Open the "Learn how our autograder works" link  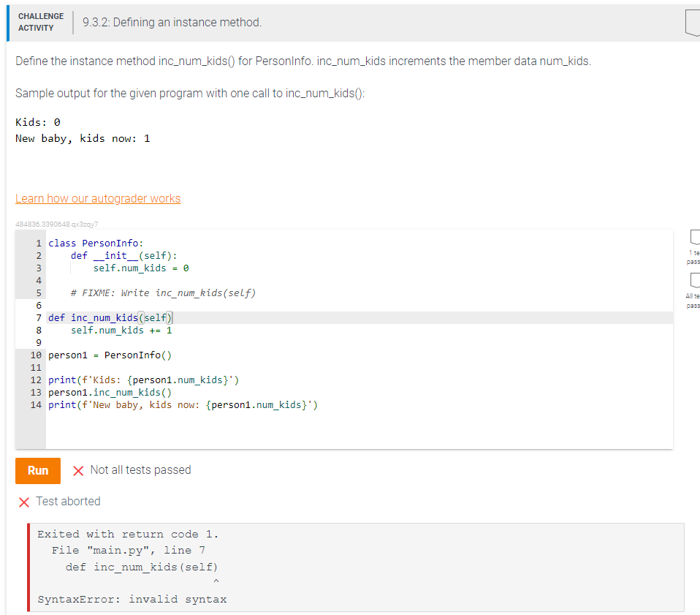[98, 198]
